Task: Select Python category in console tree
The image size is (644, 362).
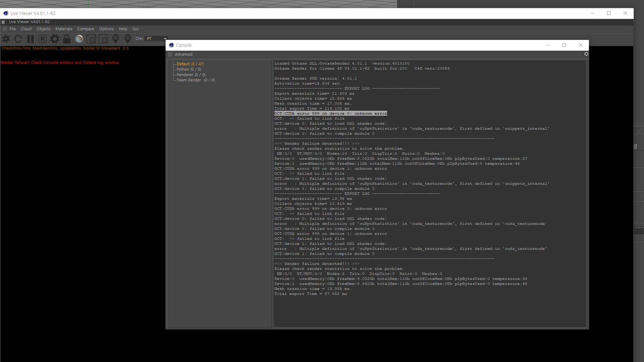Action: [x=189, y=69]
